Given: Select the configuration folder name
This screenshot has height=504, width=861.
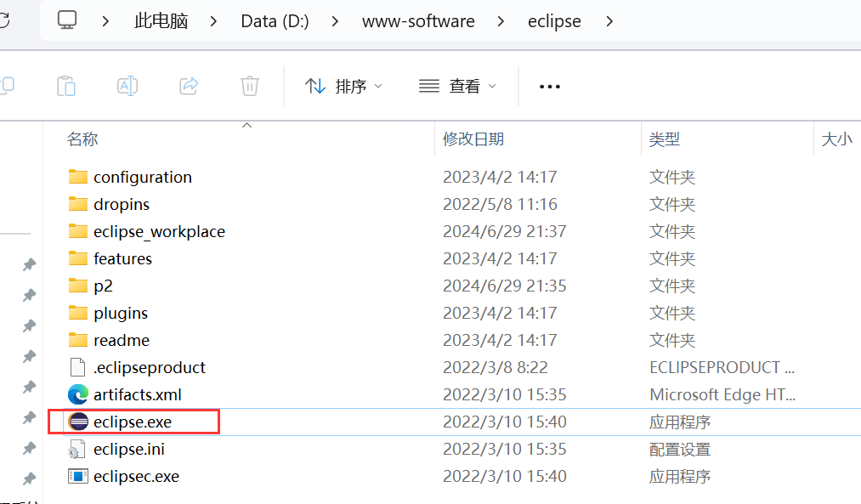Looking at the screenshot, I should 143,178.
